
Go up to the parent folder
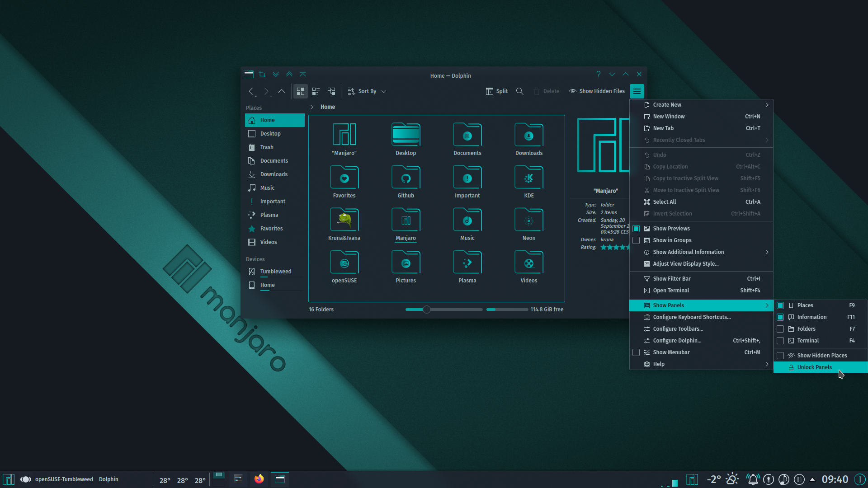coord(281,91)
